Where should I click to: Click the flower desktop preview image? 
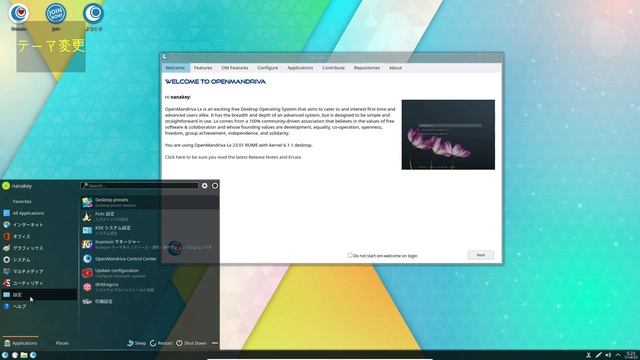[448, 135]
